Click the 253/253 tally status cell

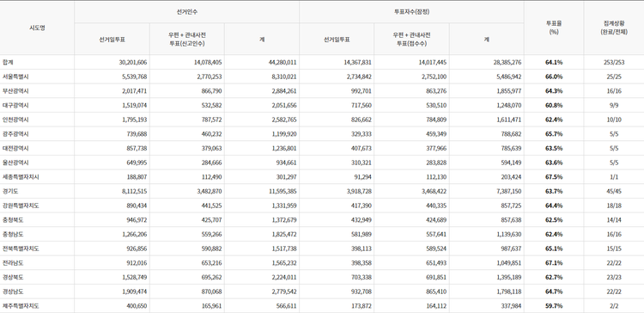tap(614, 62)
